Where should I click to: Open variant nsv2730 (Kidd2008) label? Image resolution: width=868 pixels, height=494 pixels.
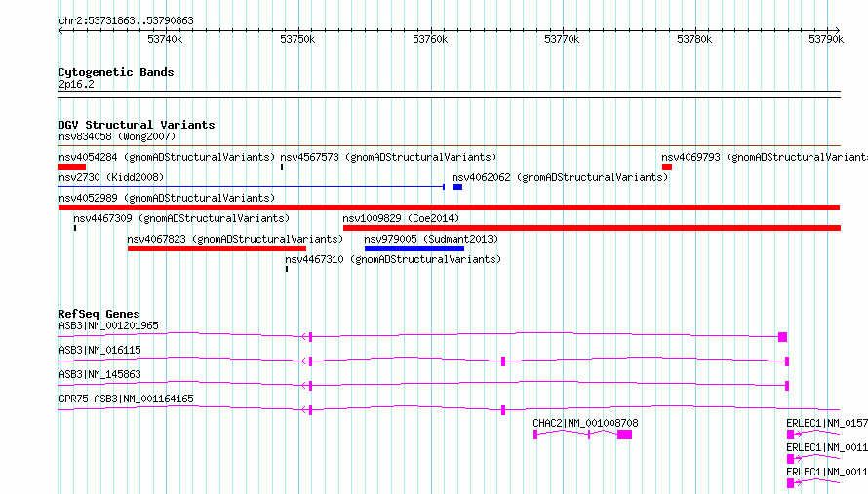click(x=111, y=177)
